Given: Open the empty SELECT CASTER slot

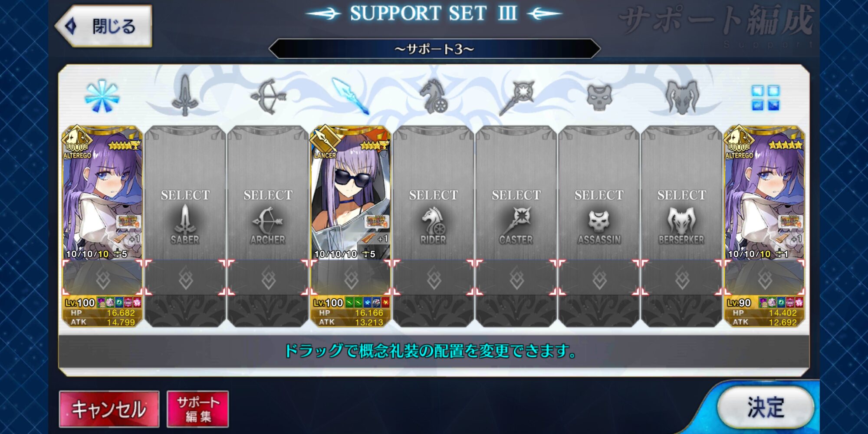Looking at the screenshot, I should pos(516,226).
